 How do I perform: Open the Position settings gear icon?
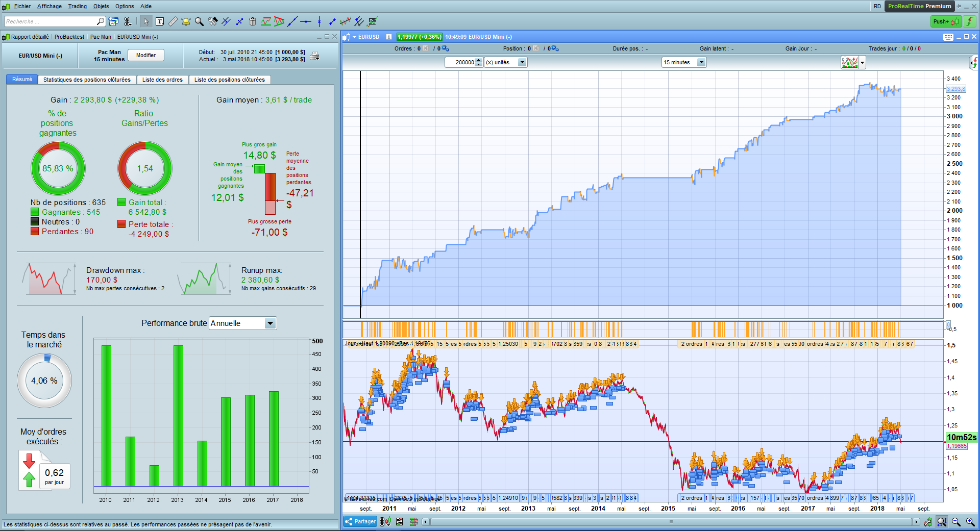point(555,48)
